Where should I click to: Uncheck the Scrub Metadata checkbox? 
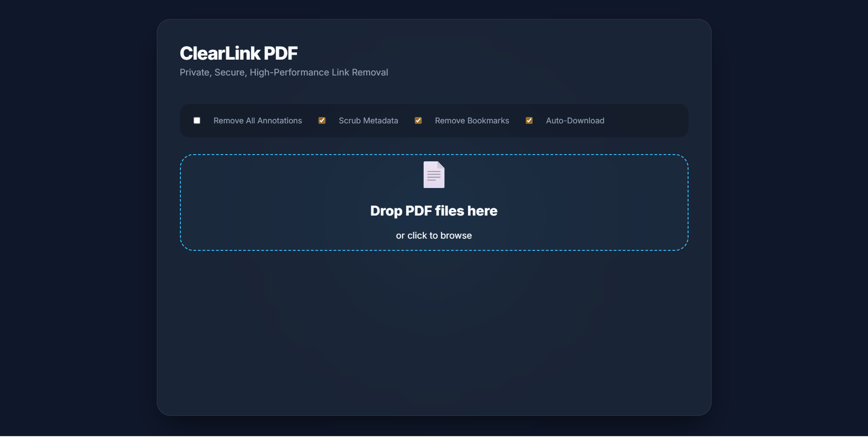click(x=322, y=121)
